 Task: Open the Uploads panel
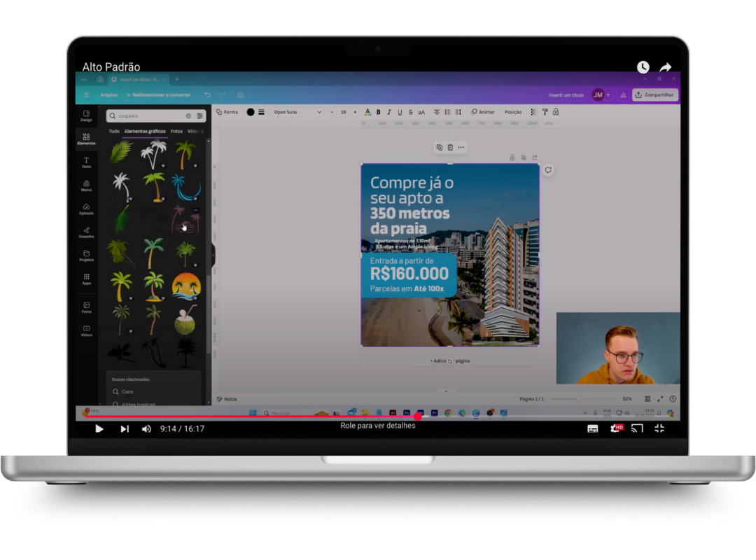(x=86, y=209)
